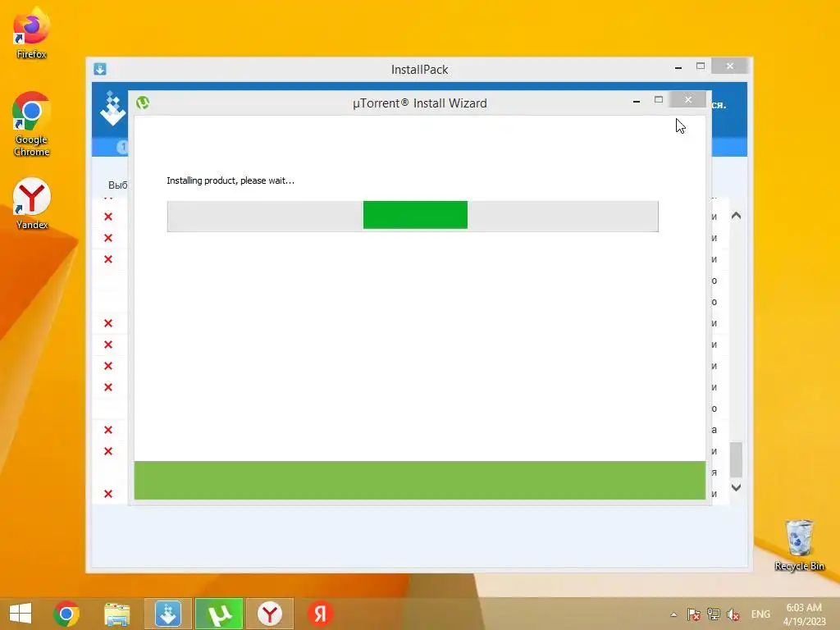Screen dimensions: 840x630
Task: Show hidden system tray icons
Action: click(673, 614)
